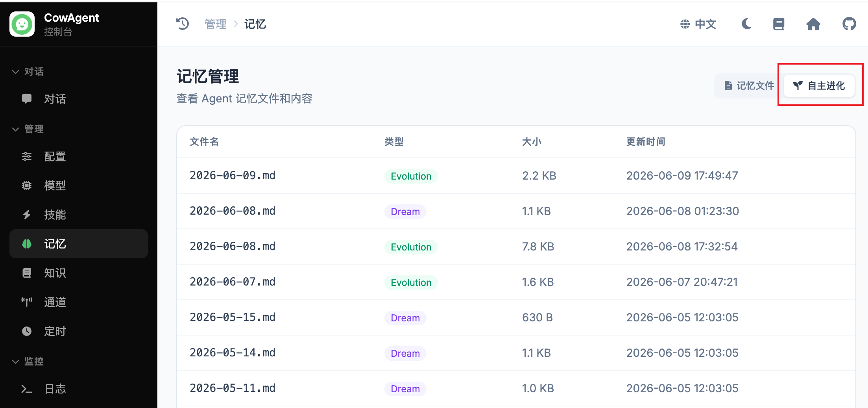Screen dimensions: 868x408
Task: Click the 类型 column header
Action: [394, 142]
